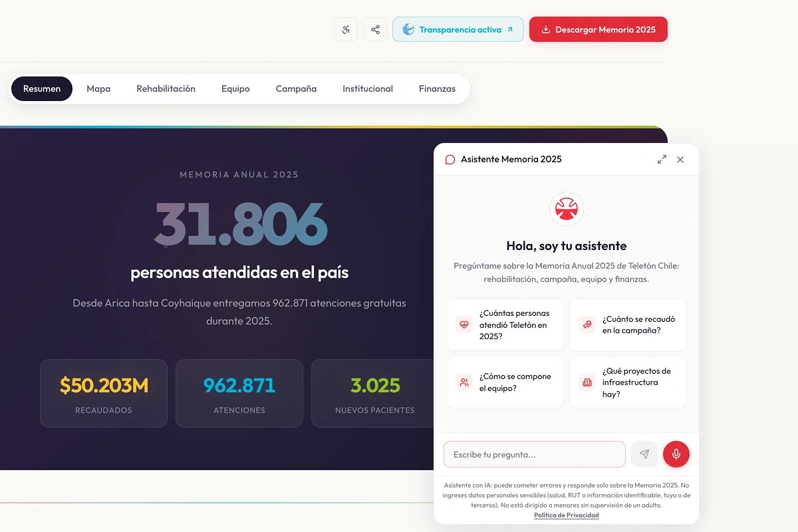Click the 962.871 Atenciones stat card

pyautogui.click(x=239, y=393)
